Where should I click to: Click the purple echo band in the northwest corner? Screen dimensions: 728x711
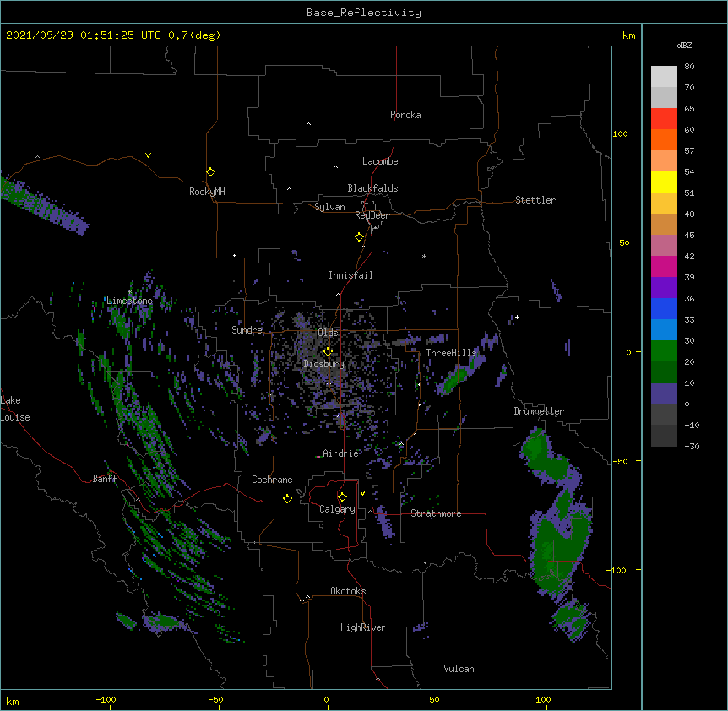[x=44, y=207]
